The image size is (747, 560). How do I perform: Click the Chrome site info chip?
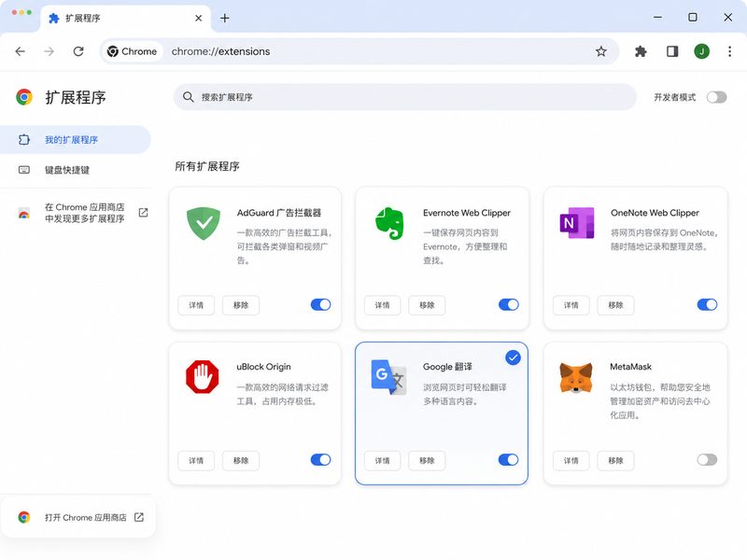(x=132, y=51)
